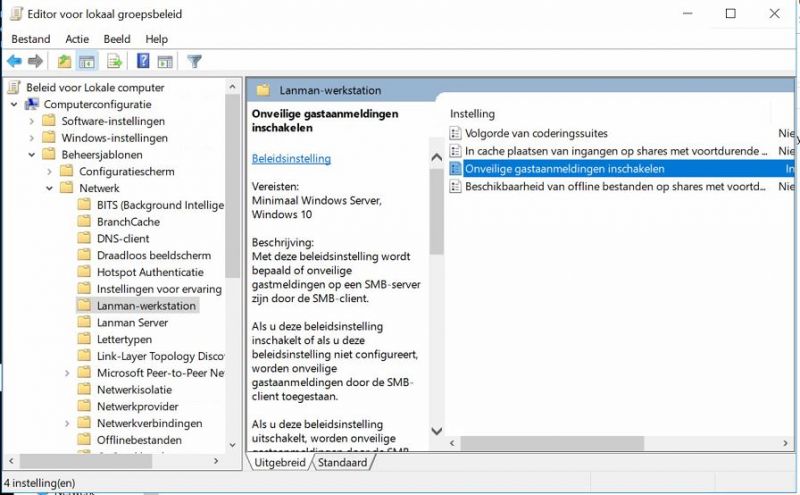Click the icon of In cache plaatsen setting
This screenshot has width=800, height=495.
[455, 151]
